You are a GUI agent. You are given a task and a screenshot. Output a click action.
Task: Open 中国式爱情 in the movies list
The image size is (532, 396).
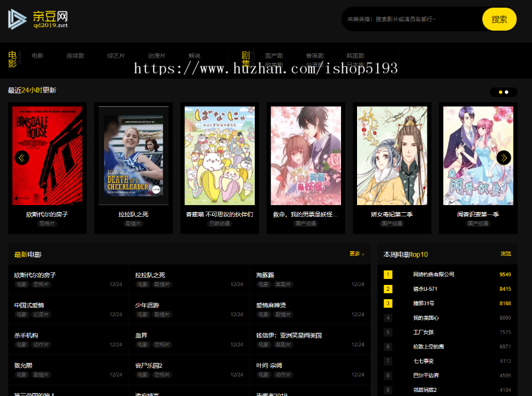29,306
